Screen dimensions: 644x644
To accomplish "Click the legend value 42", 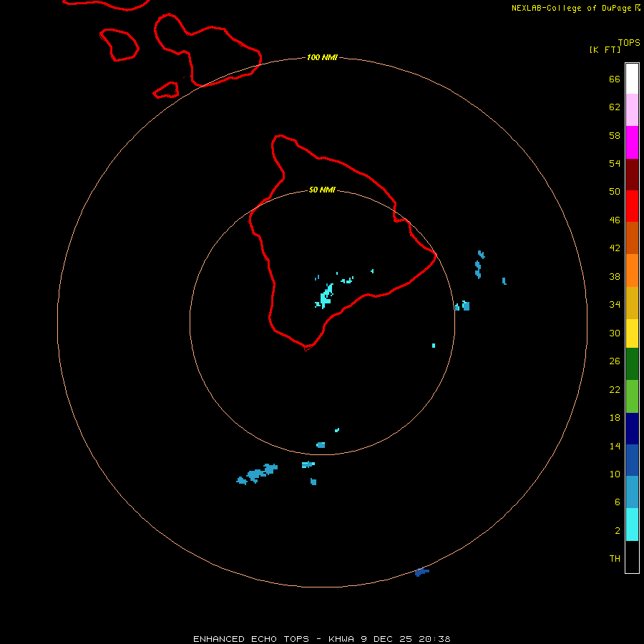I will coord(615,248).
